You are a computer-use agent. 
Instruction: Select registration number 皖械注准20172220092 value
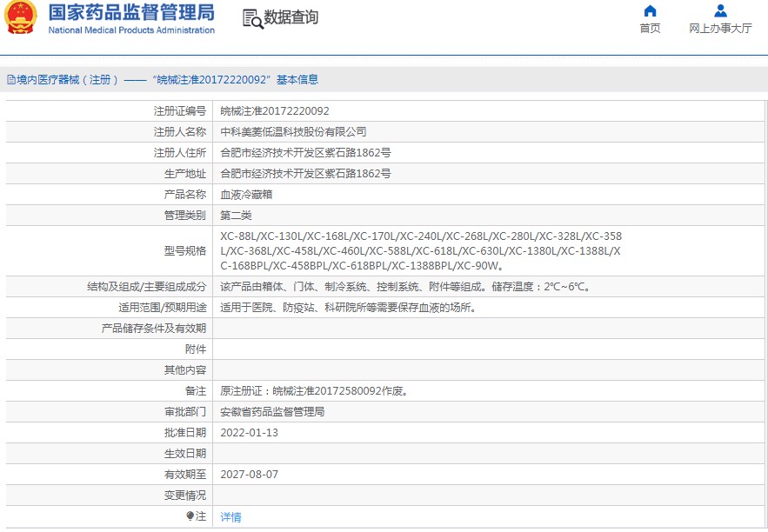pos(275,111)
